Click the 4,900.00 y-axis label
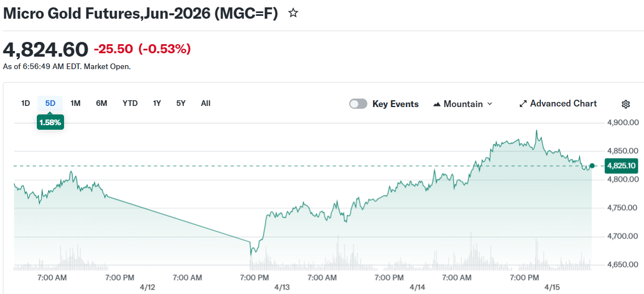 point(622,122)
